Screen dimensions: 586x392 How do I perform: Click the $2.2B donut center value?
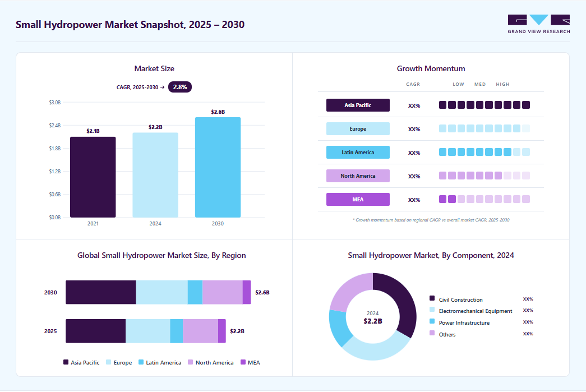click(x=373, y=321)
